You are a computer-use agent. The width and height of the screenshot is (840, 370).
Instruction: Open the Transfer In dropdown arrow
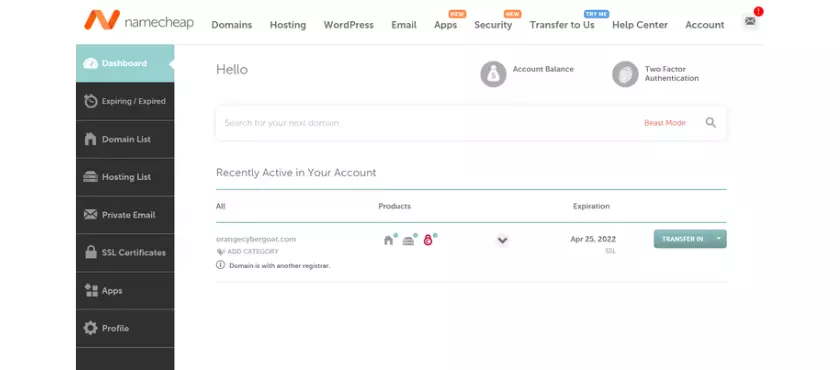click(719, 239)
